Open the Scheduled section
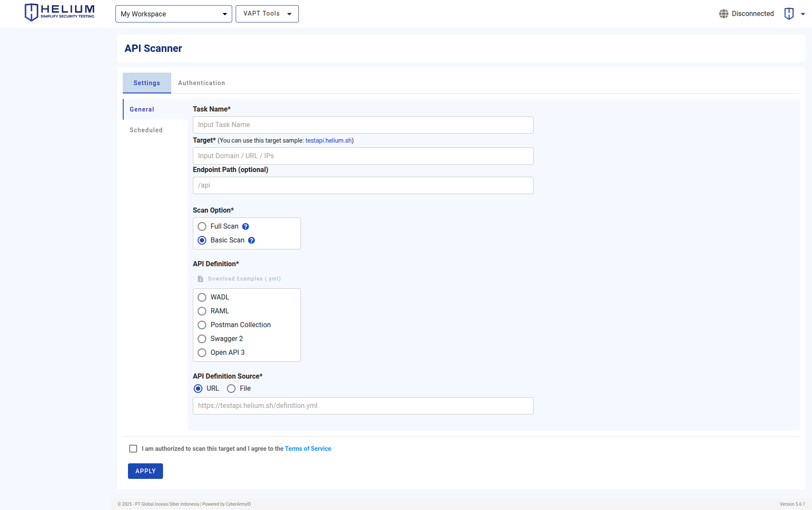Image resolution: width=812 pixels, height=510 pixels. (146, 130)
